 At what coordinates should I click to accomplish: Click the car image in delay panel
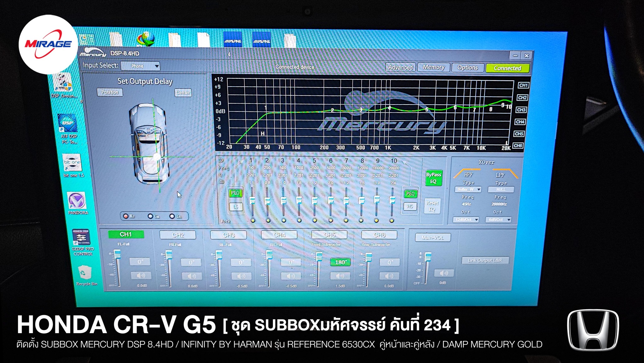coord(149,143)
